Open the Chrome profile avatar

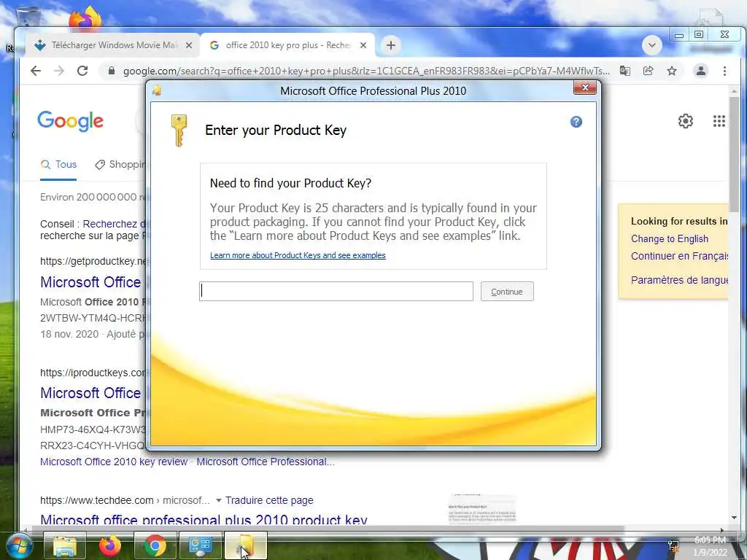click(701, 71)
